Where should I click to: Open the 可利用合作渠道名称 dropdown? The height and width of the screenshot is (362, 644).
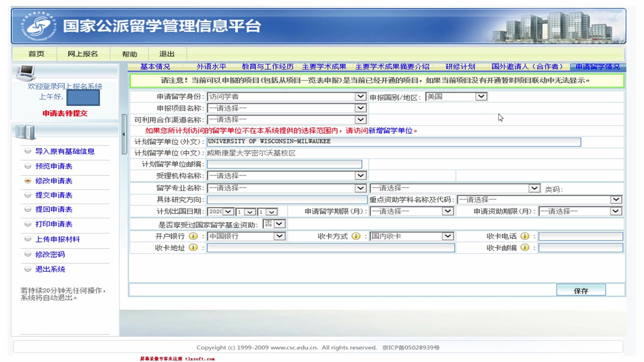(287, 119)
